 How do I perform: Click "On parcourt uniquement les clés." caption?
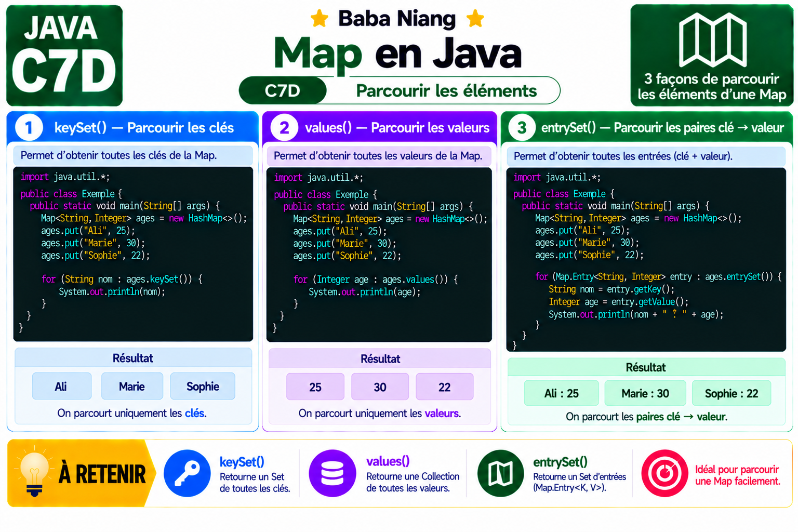[x=132, y=413]
